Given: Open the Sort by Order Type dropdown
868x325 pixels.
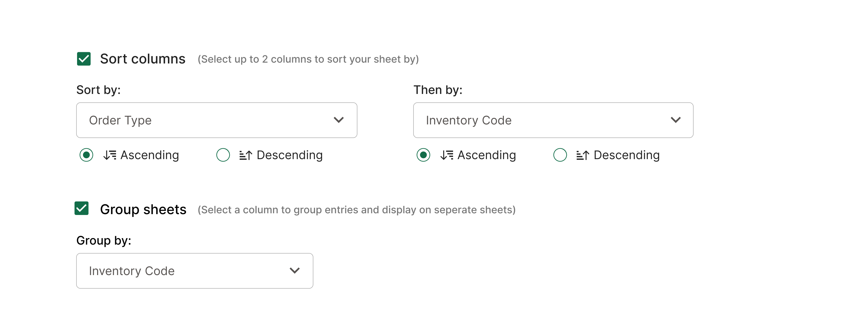Looking at the screenshot, I should (217, 120).
